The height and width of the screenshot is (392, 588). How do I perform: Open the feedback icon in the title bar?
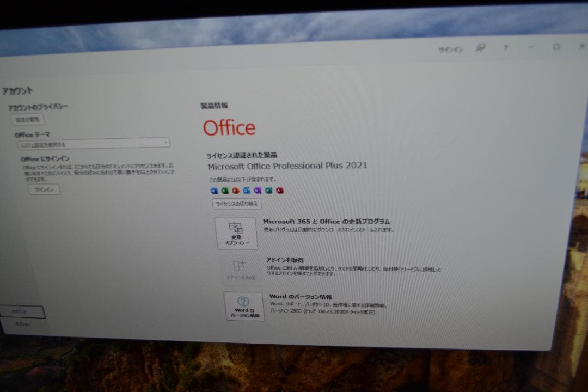pyautogui.click(x=481, y=48)
